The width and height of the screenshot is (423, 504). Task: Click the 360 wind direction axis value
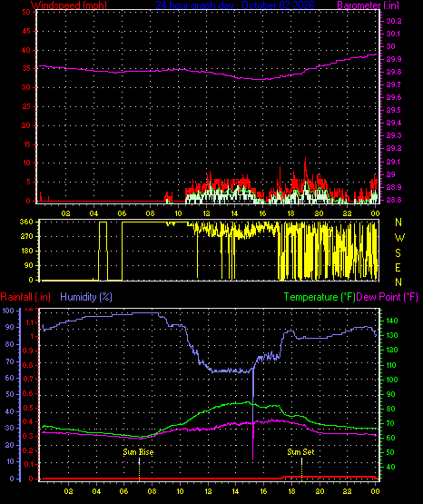(x=26, y=222)
